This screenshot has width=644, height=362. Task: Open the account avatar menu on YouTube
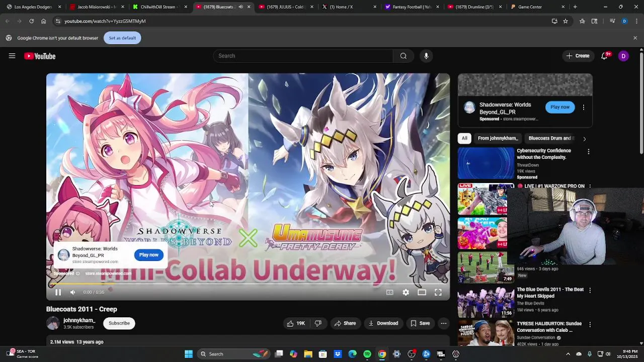point(623,56)
